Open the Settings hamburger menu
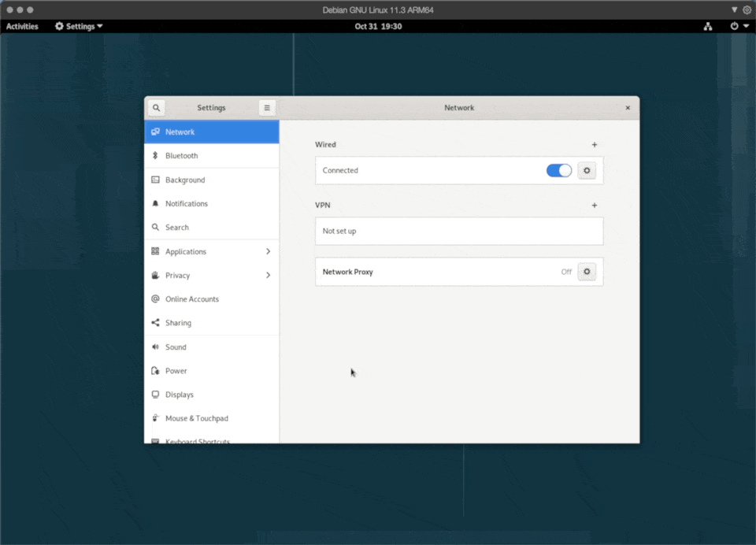Screen dimensions: 756x545 coord(267,108)
